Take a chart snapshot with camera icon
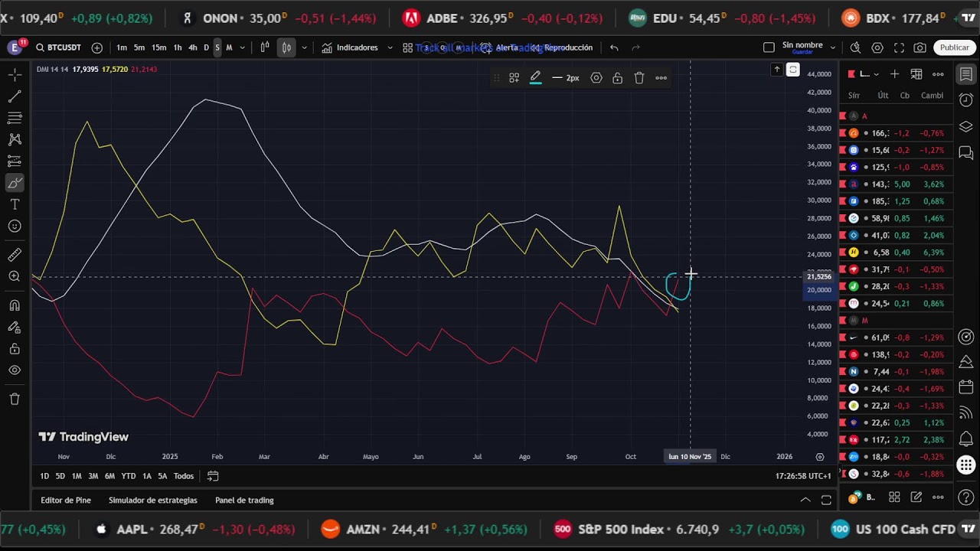The height and width of the screenshot is (551, 980). coord(920,47)
